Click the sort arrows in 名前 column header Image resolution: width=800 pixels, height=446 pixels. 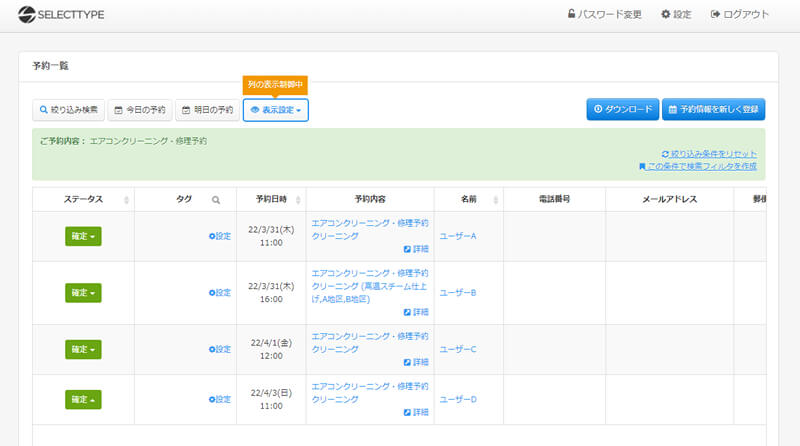pyautogui.click(x=496, y=200)
